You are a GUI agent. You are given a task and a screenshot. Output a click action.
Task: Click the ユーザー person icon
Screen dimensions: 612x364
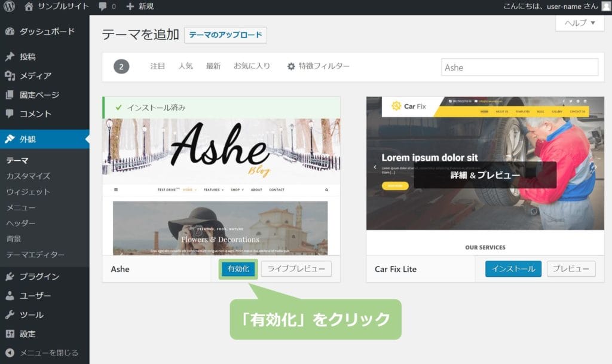pos(10,296)
